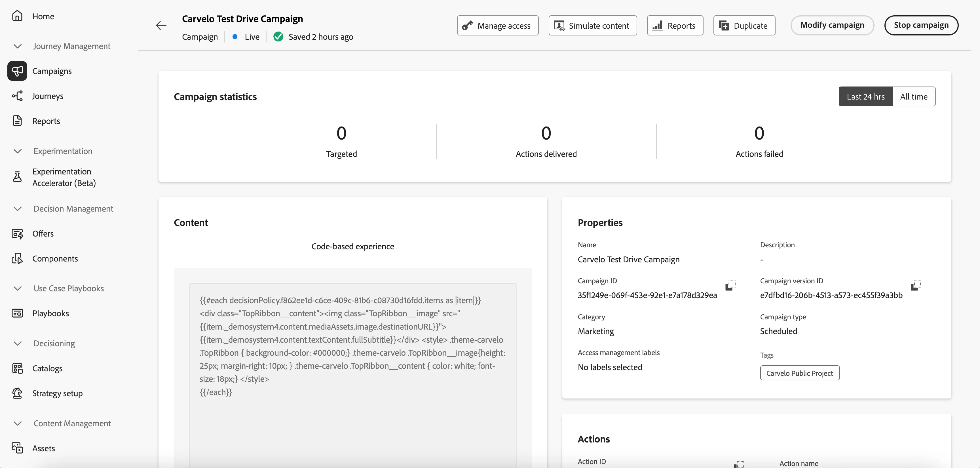Click the Strategy setup chess-piece icon

coord(17,393)
